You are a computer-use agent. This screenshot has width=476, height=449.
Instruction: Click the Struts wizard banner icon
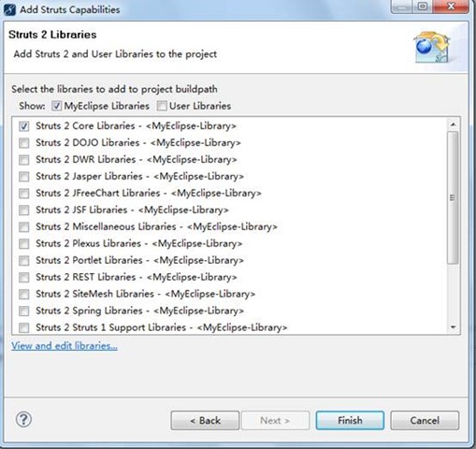pos(432,47)
